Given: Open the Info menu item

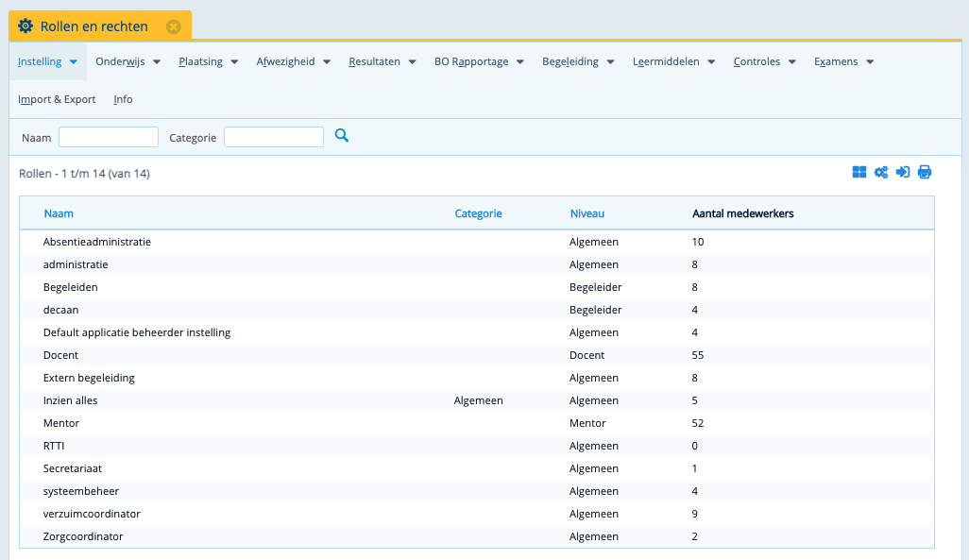Looking at the screenshot, I should click(123, 99).
